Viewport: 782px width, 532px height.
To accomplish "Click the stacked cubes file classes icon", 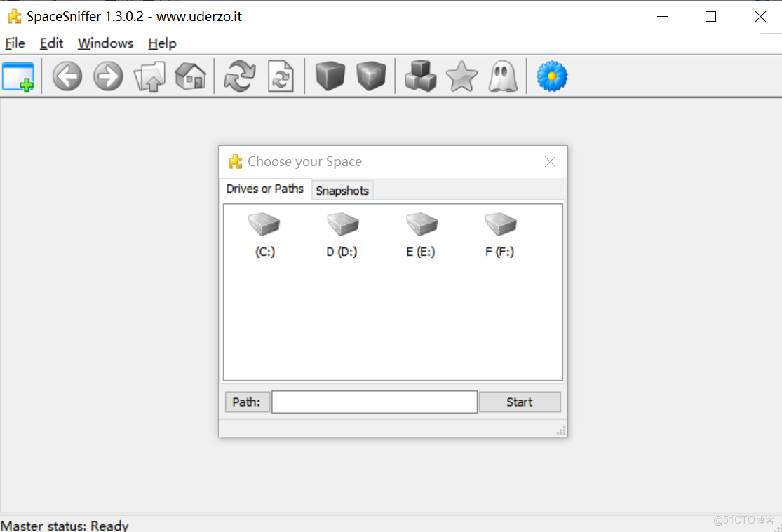I will (x=420, y=76).
